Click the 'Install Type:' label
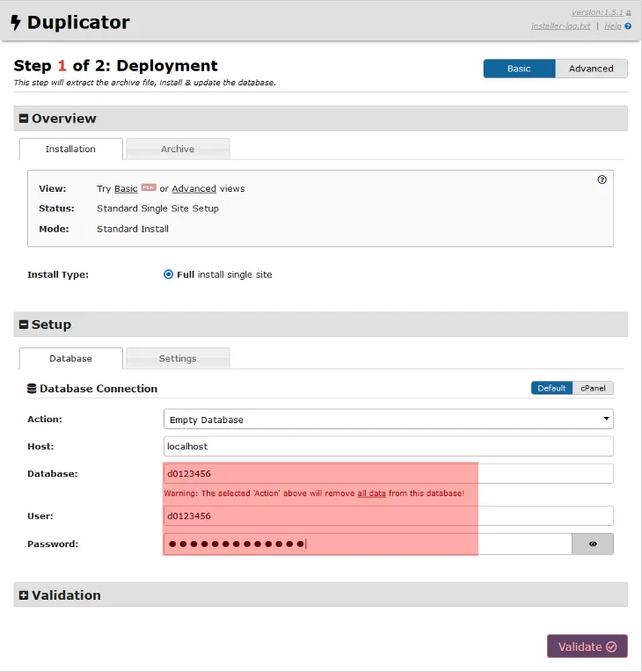Image resolution: width=642 pixels, height=672 pixels. [x=58, y=274]
